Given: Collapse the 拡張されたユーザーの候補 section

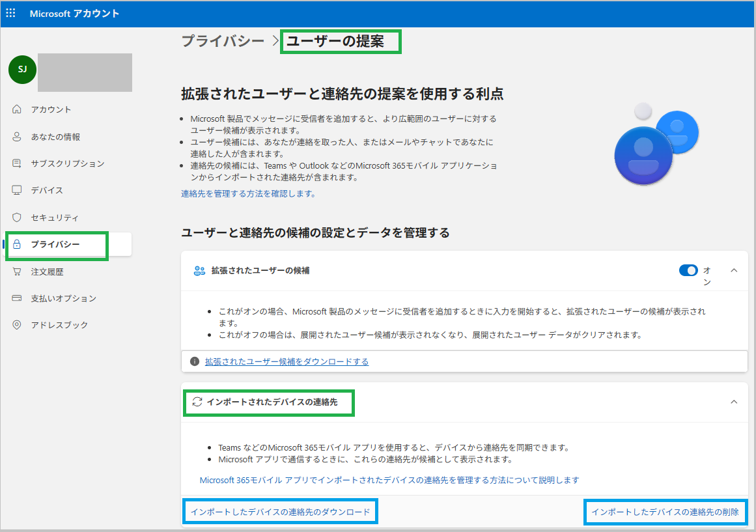Looking at the screenshot, I should 734,271.
